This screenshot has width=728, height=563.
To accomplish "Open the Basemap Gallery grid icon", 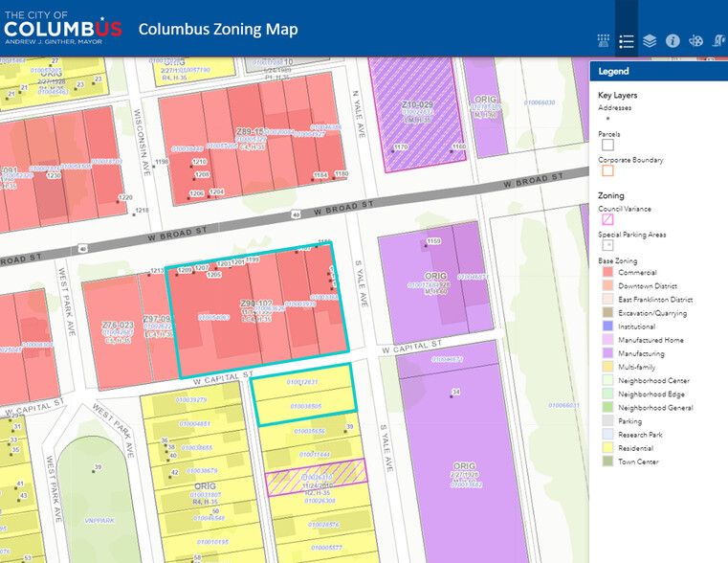I will click(x=603, y=41).
